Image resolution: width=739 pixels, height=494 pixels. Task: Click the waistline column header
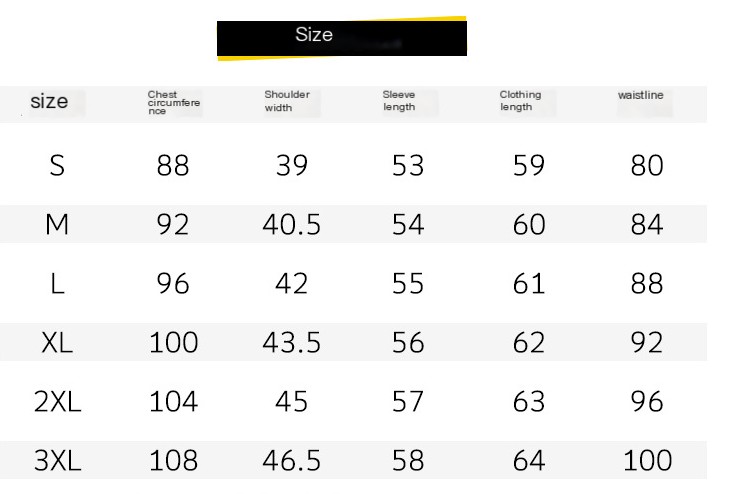(x=640, y=95)
